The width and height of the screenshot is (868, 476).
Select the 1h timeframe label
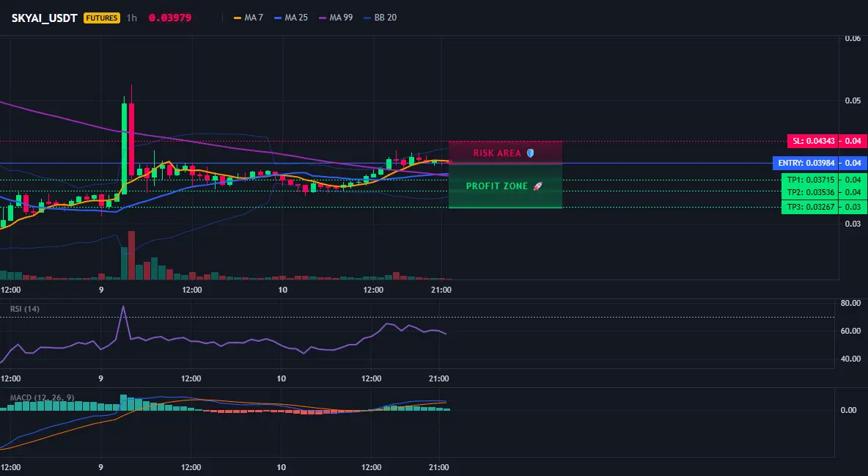point(132,18)
